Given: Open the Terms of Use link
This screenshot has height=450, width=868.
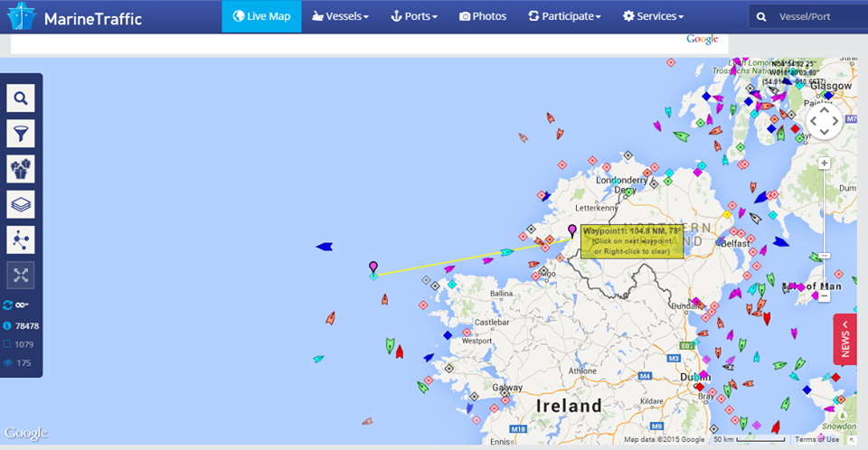Looking at the screenshot, I should pos(816,439).
